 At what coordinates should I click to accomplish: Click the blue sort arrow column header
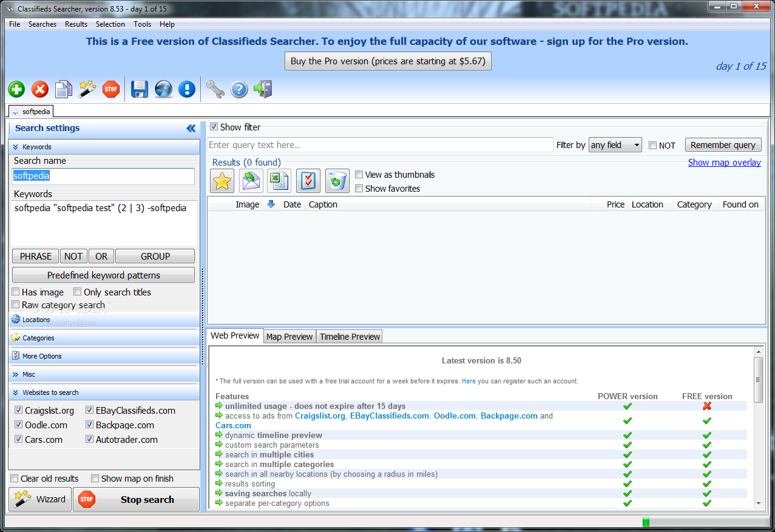pos(271,204)
